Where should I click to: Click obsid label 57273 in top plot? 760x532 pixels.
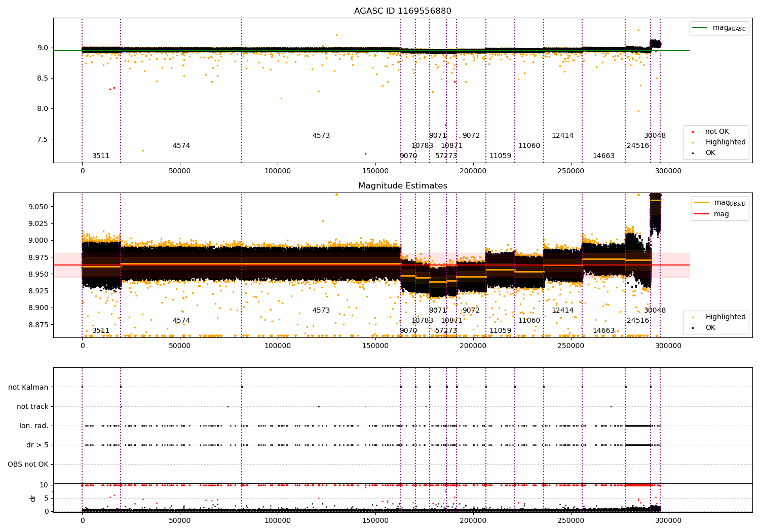click(446, 156)
